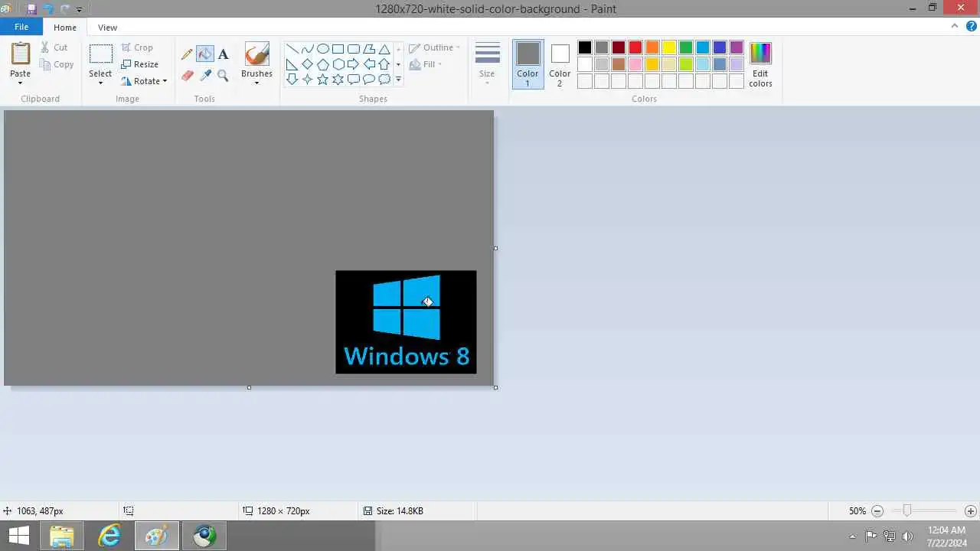Select the Magnifier tool
This screenshot has width=980, height=551.
pyautogui.click(x=223, y=75)
